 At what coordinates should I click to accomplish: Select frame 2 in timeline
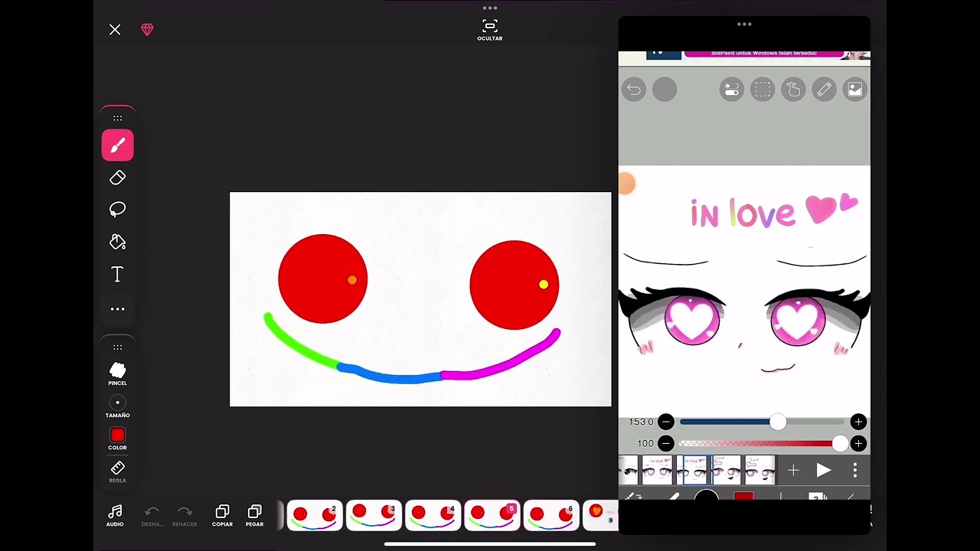coord(314,516)
